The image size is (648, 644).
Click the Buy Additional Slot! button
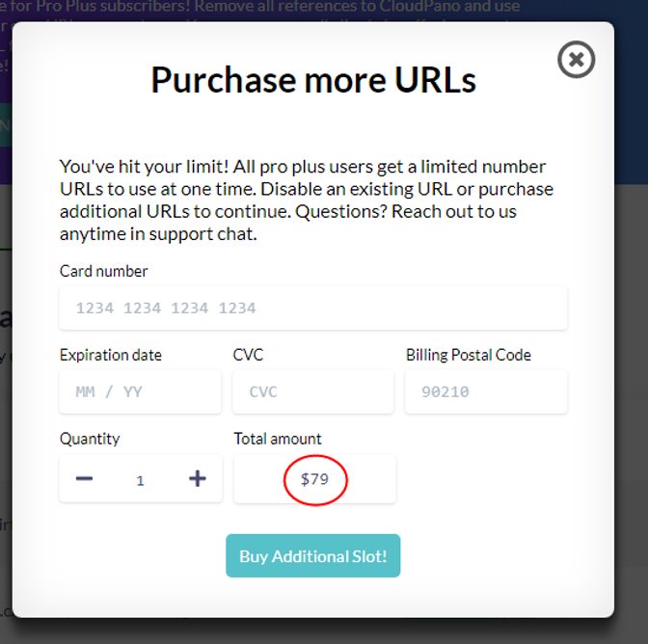coord(312,556)
